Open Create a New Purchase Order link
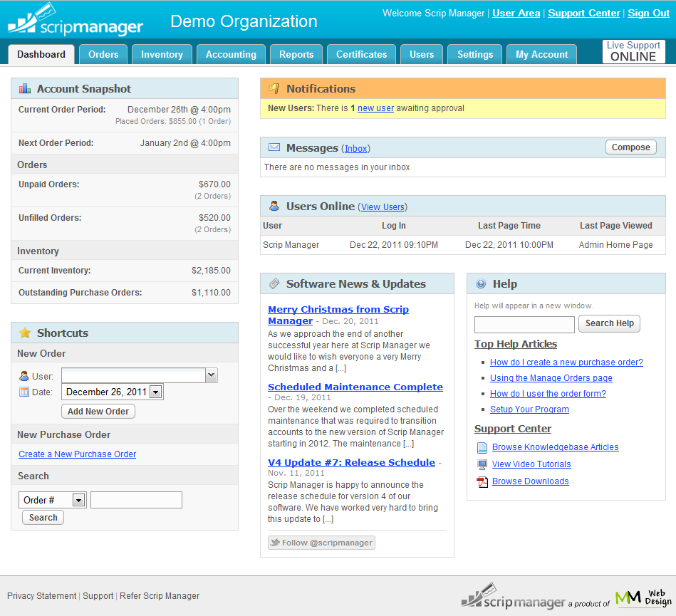The height and width of the screenshot is (616, 676). click(77, 454)
